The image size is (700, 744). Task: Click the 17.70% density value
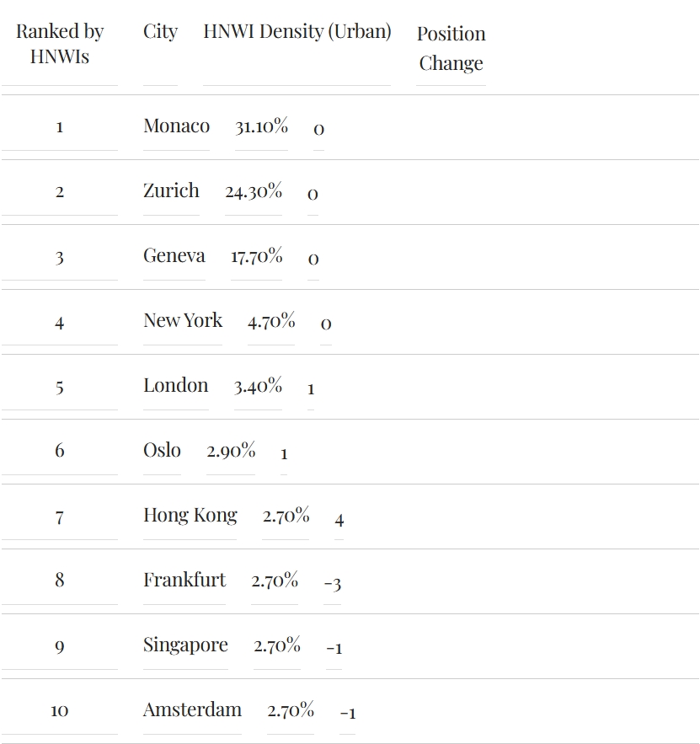coord(256,256)
